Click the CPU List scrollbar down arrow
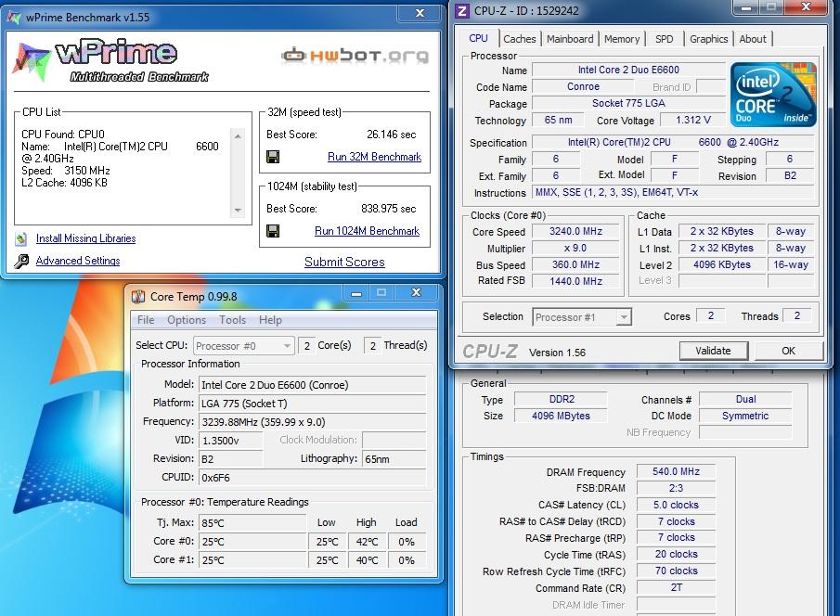Image resolution: width=840 pixels, height=616 pixels. tap(238, 210)
